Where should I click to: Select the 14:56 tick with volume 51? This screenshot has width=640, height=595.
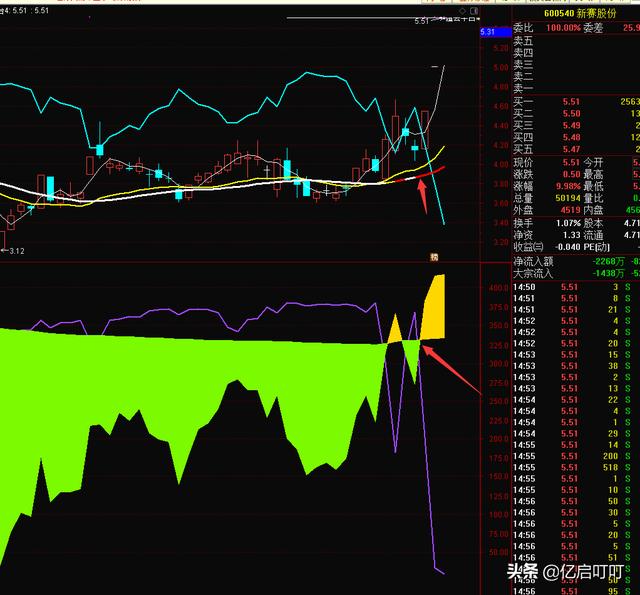click(x=576, y=557)
